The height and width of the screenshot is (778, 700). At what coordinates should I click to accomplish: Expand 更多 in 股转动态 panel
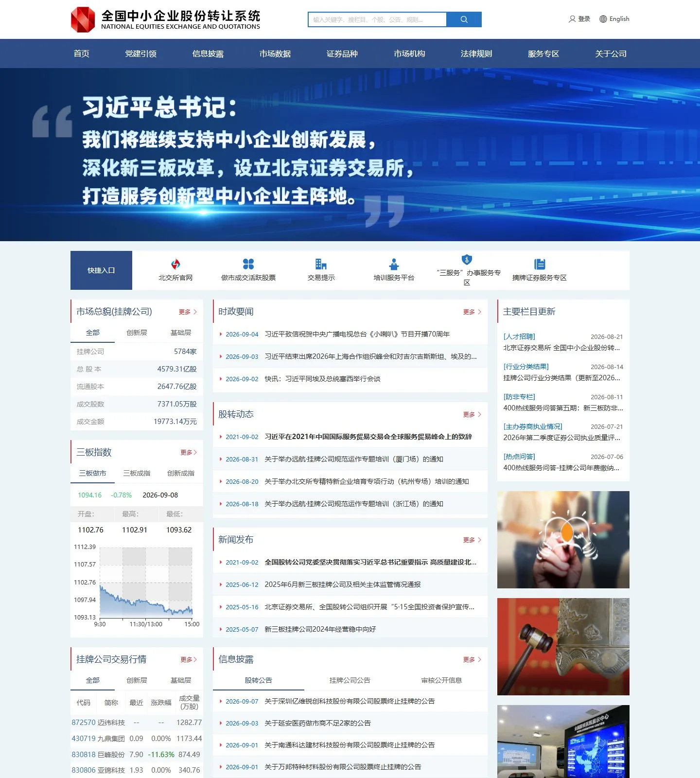[472, 414]
